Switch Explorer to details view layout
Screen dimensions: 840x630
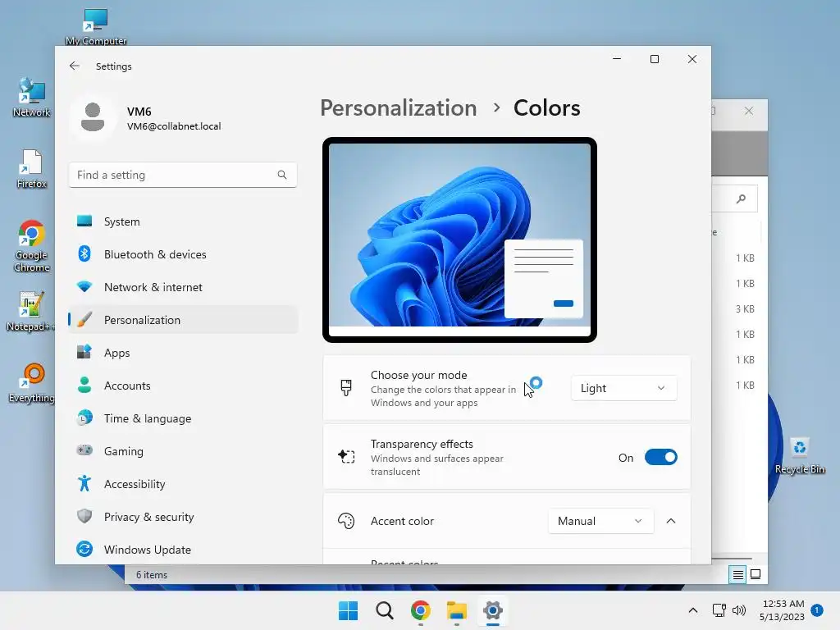pyautogui.click(x=737, y=575)
